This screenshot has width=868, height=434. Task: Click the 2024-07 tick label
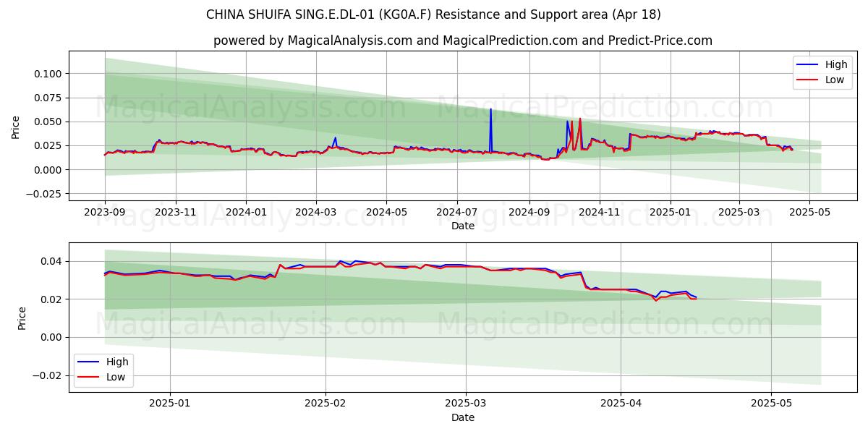coord(457,213)
